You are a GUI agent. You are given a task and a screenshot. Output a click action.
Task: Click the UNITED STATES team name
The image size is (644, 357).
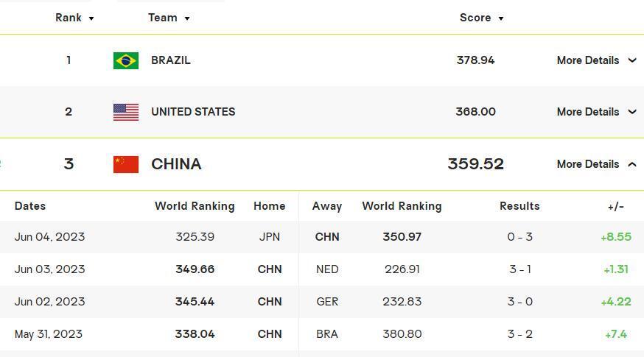tap(193, 112)
